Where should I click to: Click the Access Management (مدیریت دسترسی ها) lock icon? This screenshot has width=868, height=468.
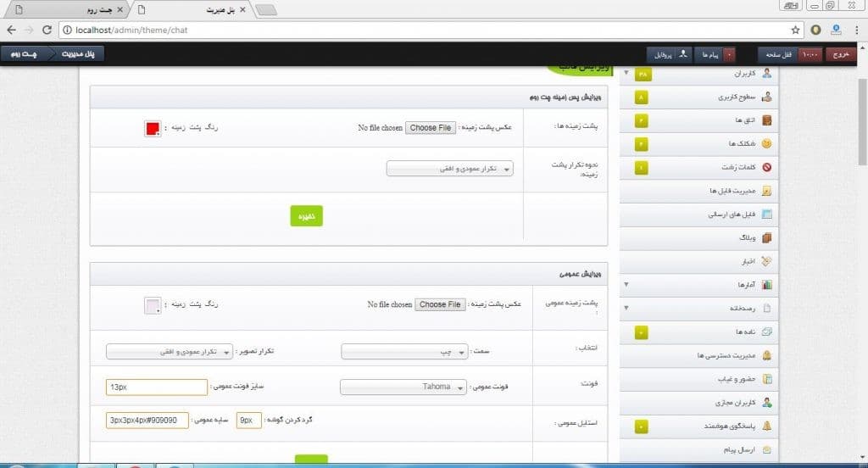pos(766,355)
